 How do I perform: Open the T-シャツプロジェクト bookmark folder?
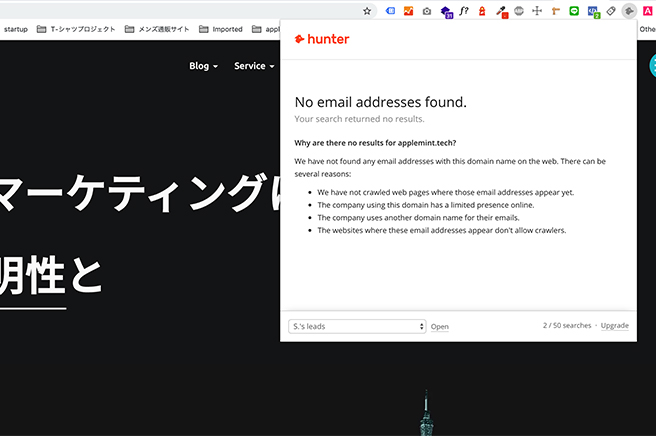click(x=76, y=29)
